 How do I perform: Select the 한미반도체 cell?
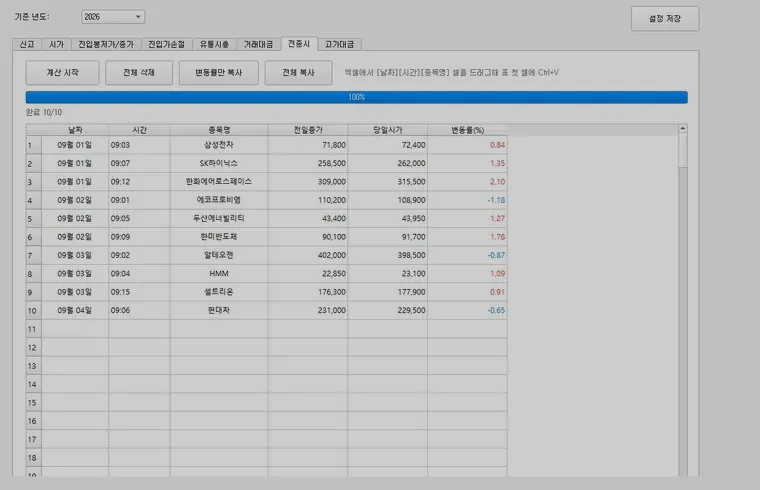(x=219, y=237)
